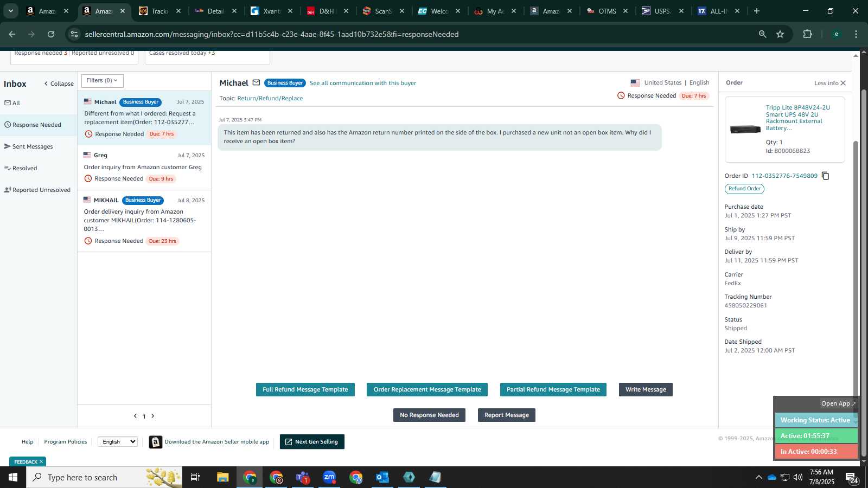Open File Explorer from the taskbar

[x=223, y=477]
